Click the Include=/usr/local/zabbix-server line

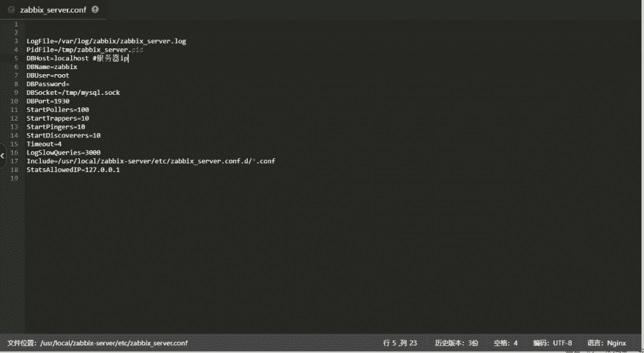click(151, 161)
